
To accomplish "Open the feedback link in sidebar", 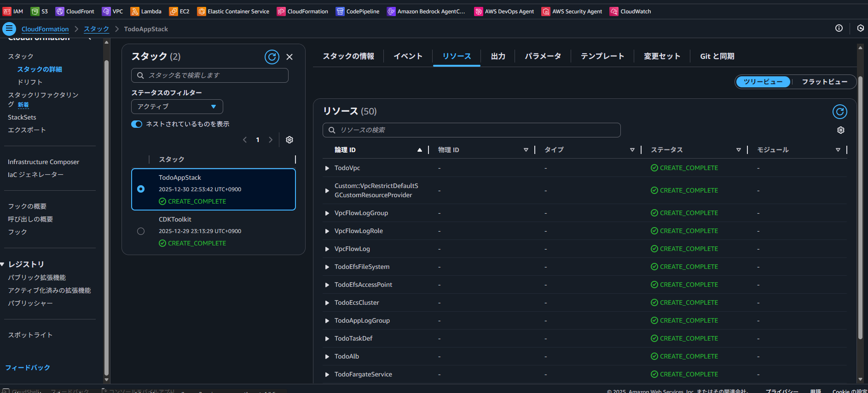I will tap(28, 368).
